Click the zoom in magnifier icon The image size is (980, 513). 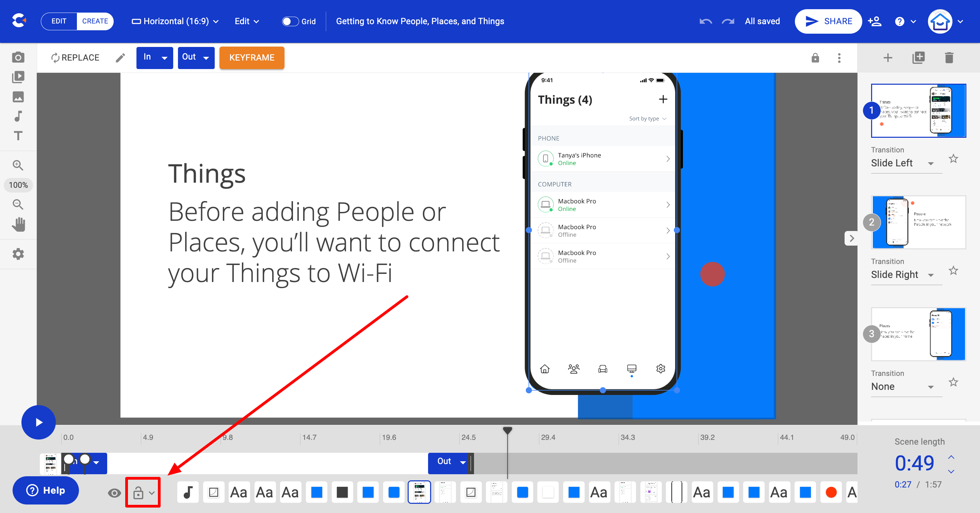coord(18,165)
